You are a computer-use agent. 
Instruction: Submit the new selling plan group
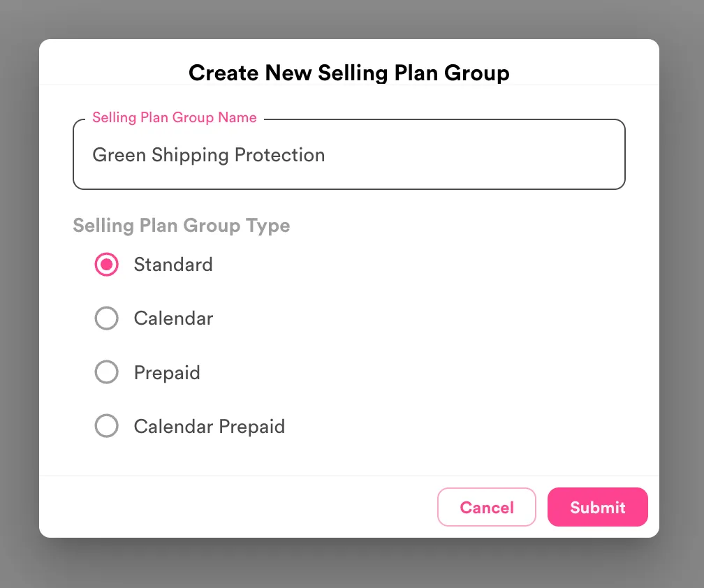(597, 507)
